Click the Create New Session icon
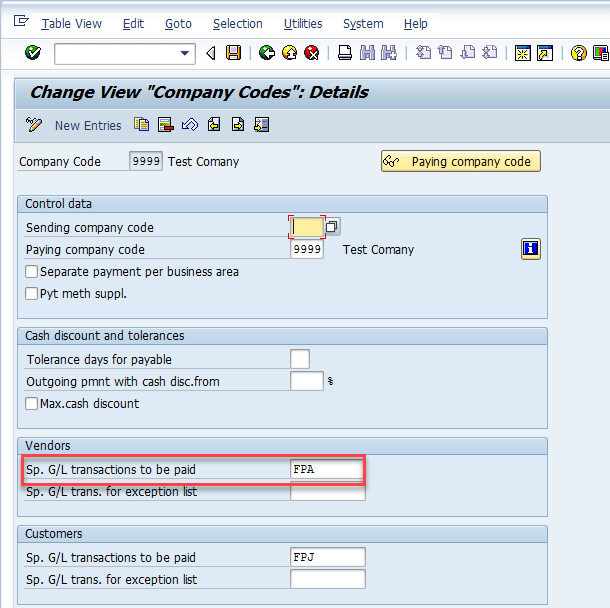The height and width of the screenshot is (608, 610). (522, 53)
